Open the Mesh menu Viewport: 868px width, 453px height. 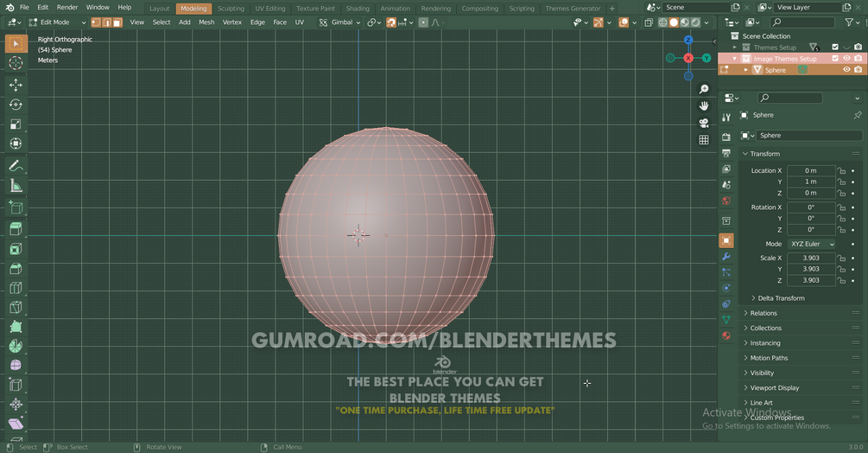pyautogui.click(x=206, y=22)
